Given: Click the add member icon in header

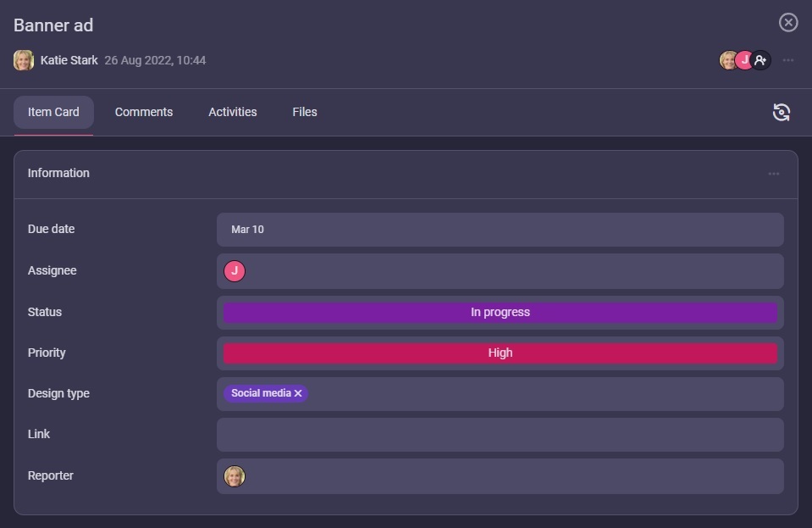Looking at the screenshot, I should point(760,60).
